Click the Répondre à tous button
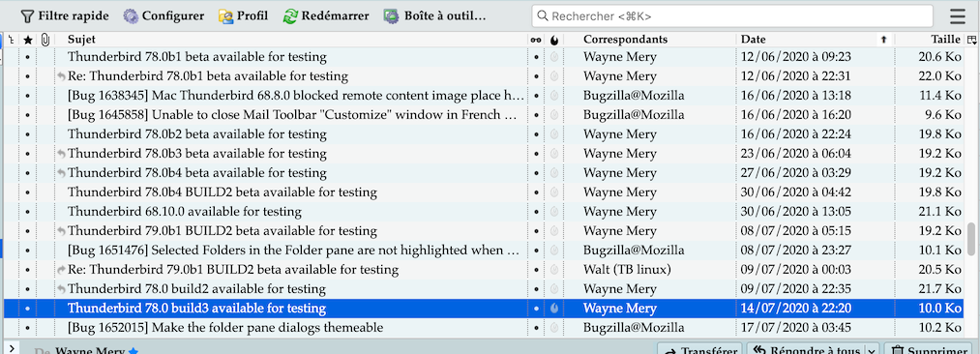Image resolution: width=980 pixels, height=354 pixels. coord(807,351)
